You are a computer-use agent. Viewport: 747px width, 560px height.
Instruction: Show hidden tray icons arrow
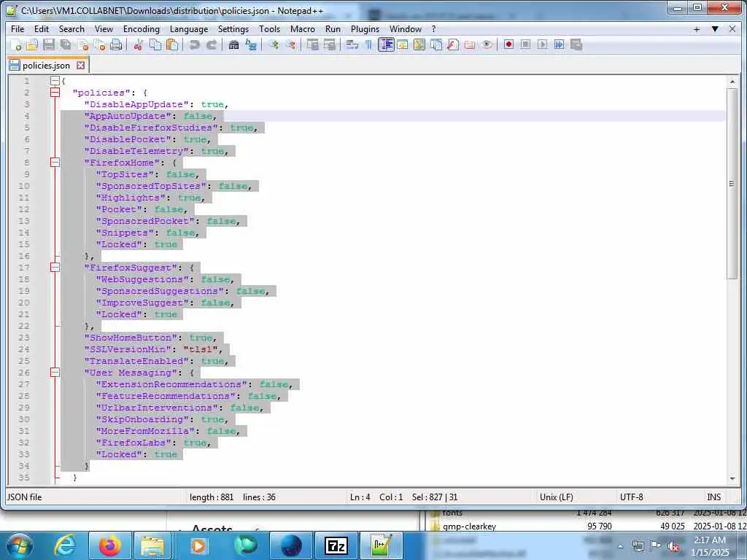620,546
